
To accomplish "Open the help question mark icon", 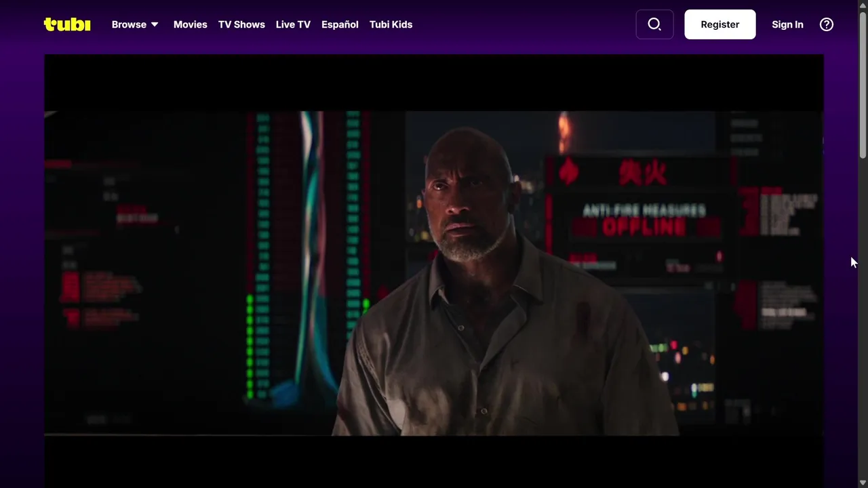I will [827, 24].
